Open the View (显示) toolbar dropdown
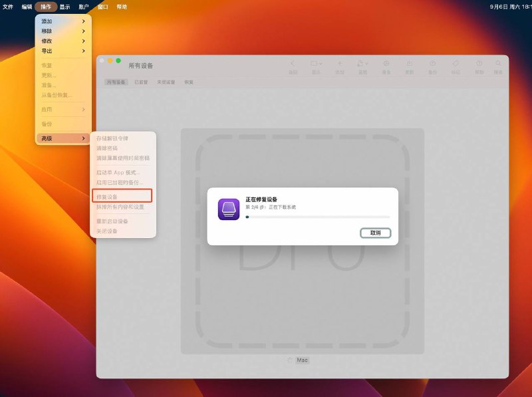 click(x=316, y=64)
